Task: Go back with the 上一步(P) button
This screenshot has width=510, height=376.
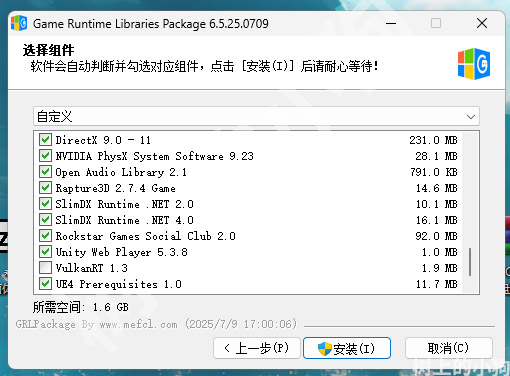Action: tap(257, 348)
